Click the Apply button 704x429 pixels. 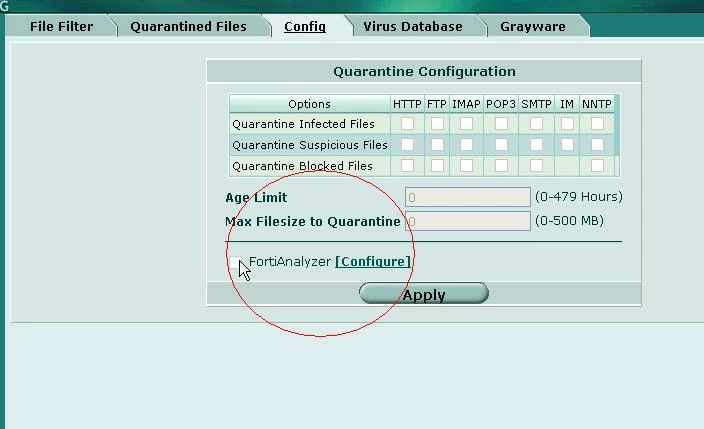tap(424, 294)
